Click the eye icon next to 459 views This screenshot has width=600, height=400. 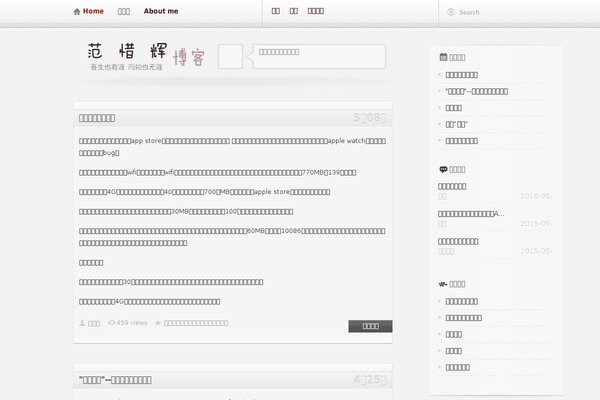click(111, 323)
